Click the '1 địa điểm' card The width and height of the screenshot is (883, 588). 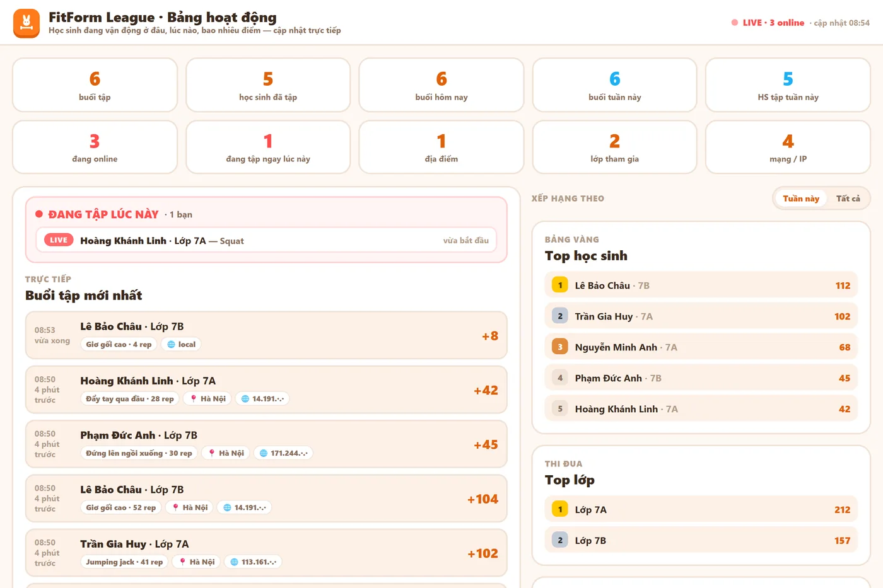point(441,147)
